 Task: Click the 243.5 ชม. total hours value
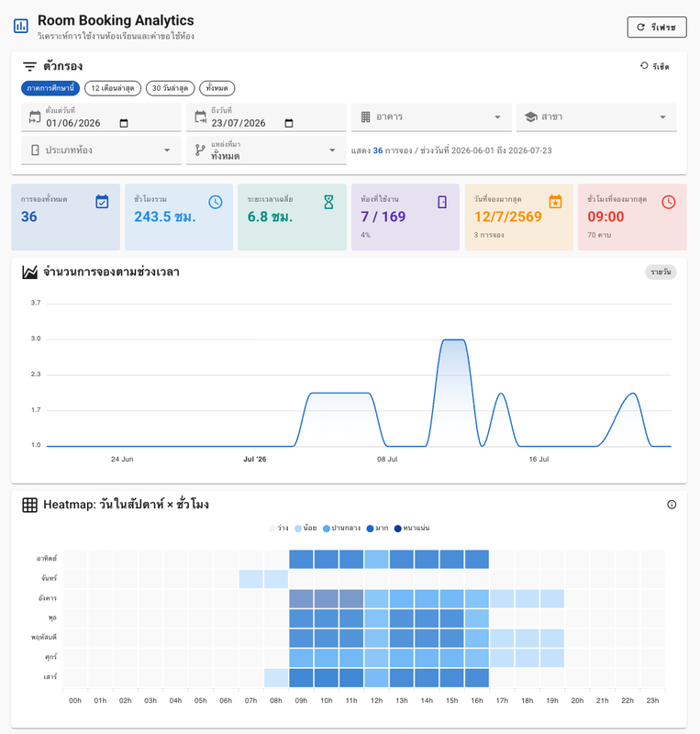pyautogui.click(x=165, y=217)
